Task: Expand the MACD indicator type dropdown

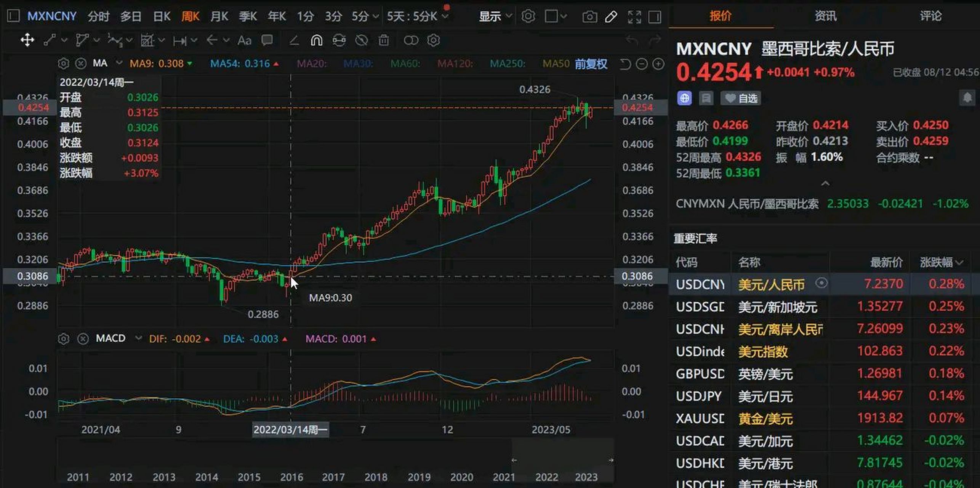Action: [138, 338]
